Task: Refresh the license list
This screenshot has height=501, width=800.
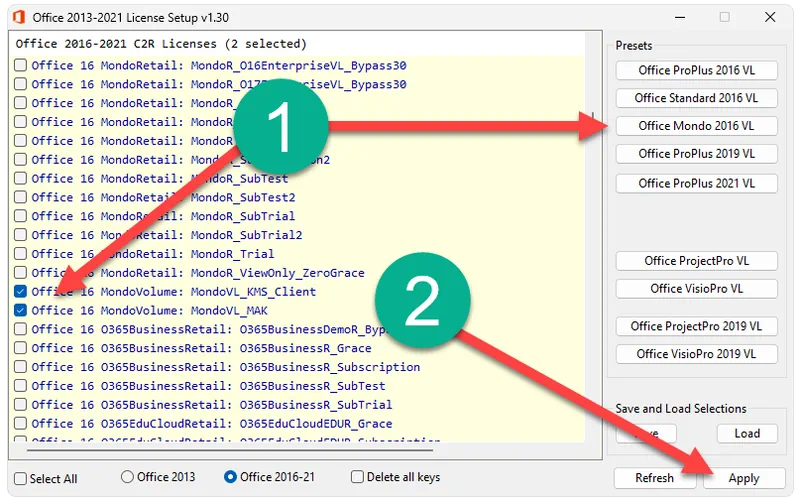Action: [654, 478]
